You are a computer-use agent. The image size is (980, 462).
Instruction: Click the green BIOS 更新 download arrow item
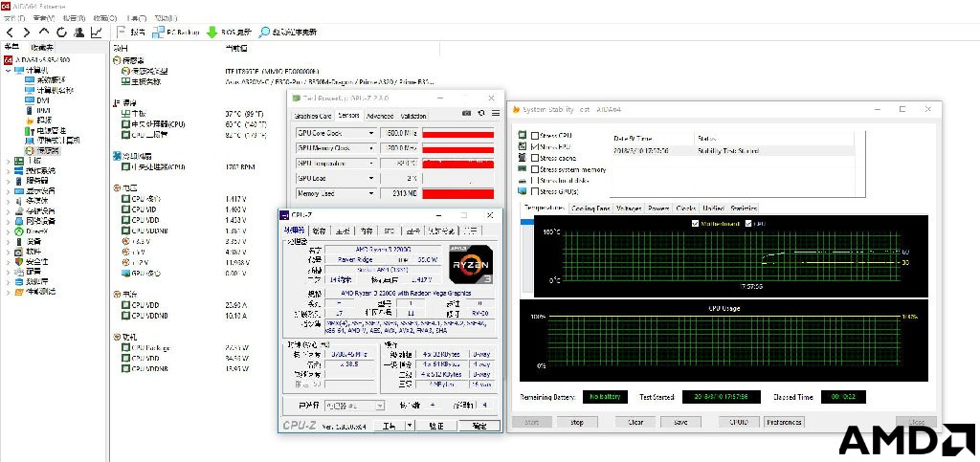tap(230, 32)
